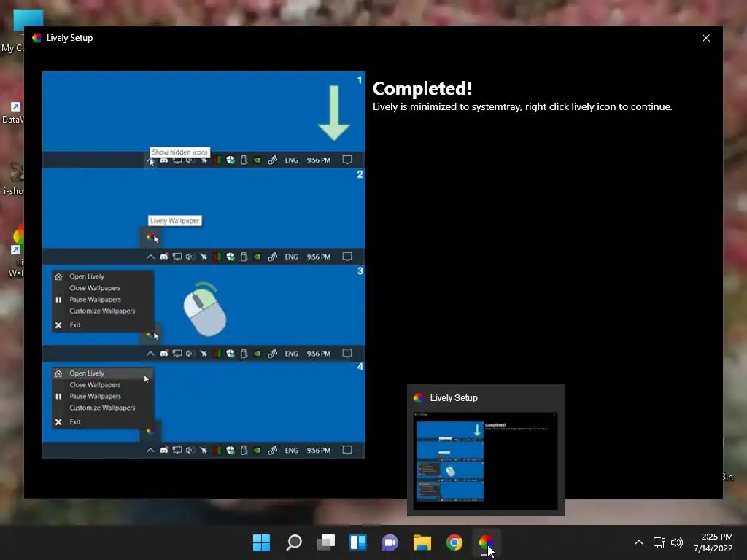Open Task View from the taskbar
The width and height of the screenshot is (747, 560).
[x=326, y=542]
